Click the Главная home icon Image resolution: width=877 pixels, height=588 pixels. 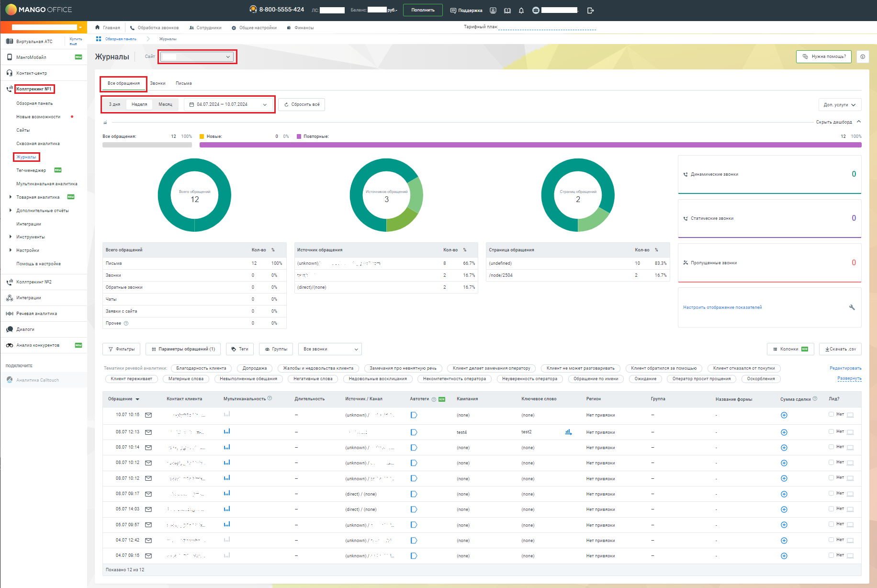click(98, 27)
